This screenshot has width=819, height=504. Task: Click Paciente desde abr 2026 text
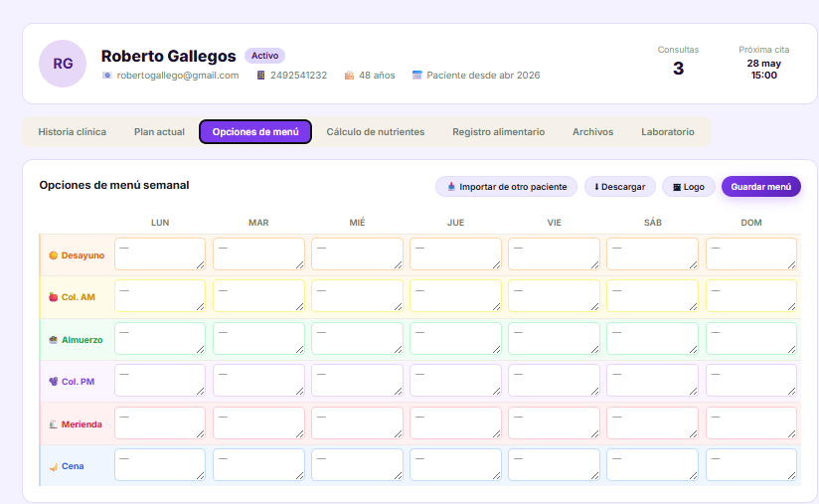pos(483,76)
